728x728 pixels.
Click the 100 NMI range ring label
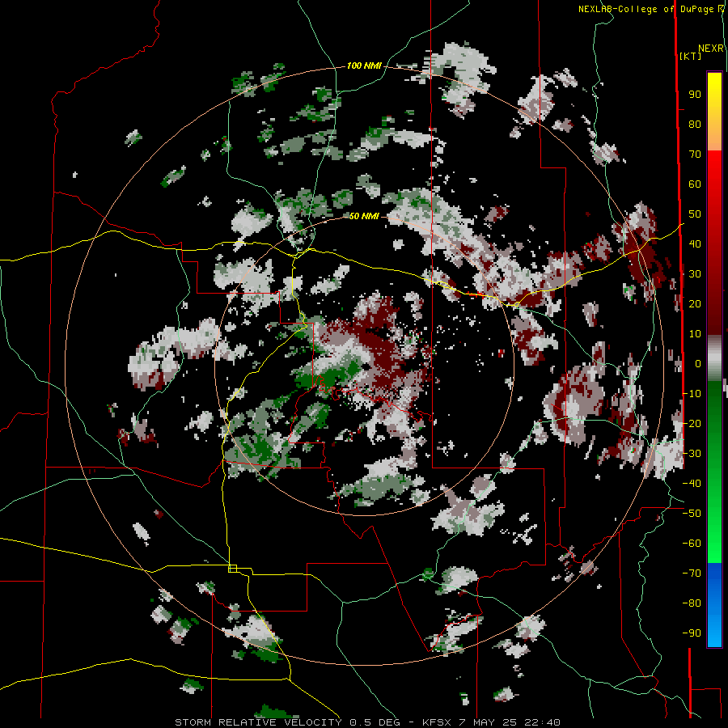(x=364, y=66)
